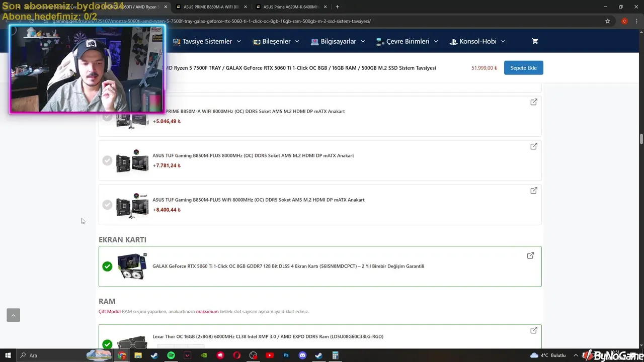This screenshot has height=362, width=644.
Task: Click the +5.046,49 ₺ price difference
Action: tap(167, 121)
